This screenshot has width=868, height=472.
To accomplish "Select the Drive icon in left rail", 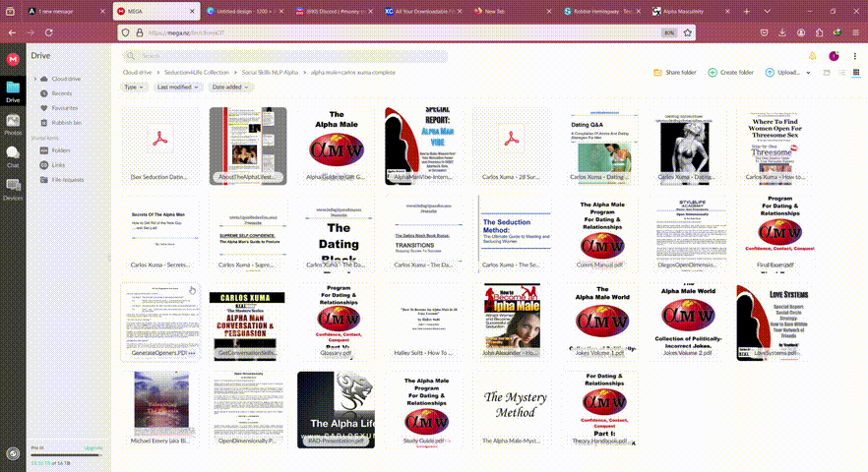I will (x=13, y=91).
